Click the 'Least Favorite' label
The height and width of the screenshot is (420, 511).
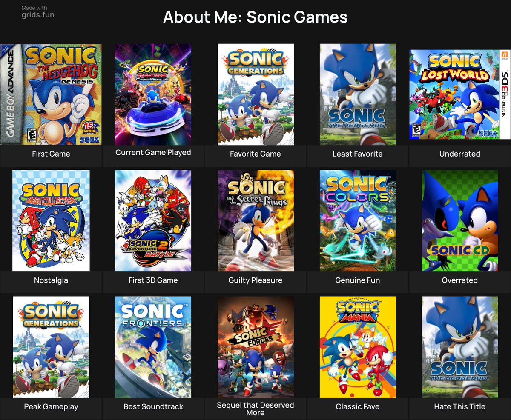358,154
